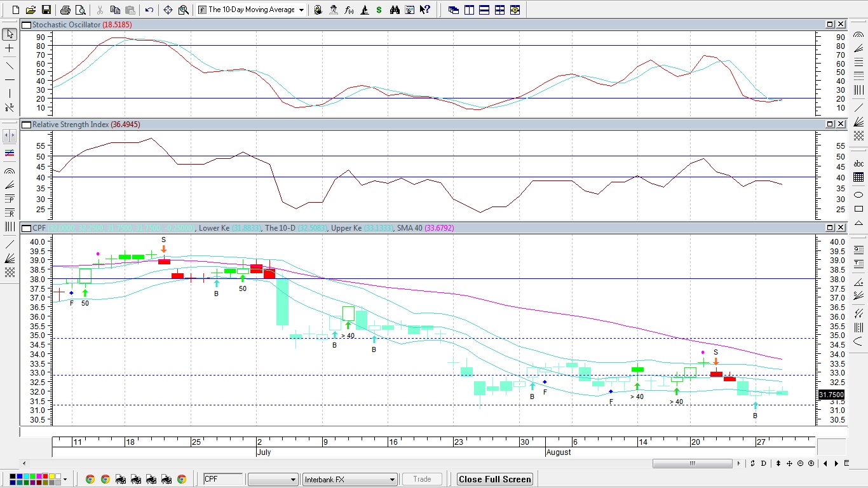Click the green dollar sign icon
868x488 pixels.
tap(379, 10)
